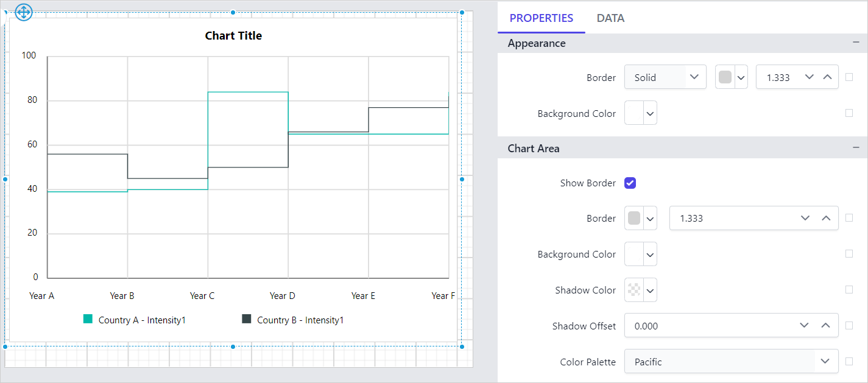Open the Color Palette Pacific dropdown

click(x=731, y=362)
